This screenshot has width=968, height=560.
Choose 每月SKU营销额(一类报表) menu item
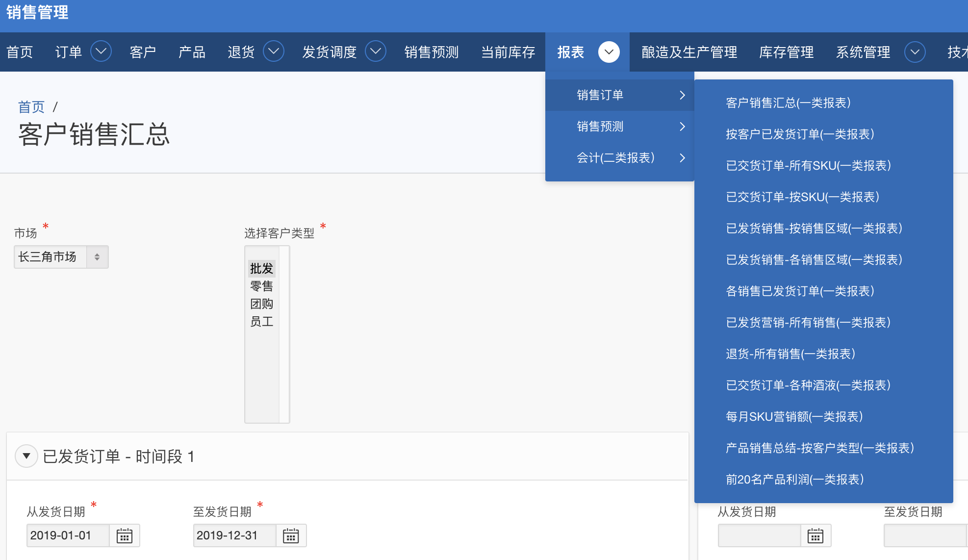[x=794, y=417]
